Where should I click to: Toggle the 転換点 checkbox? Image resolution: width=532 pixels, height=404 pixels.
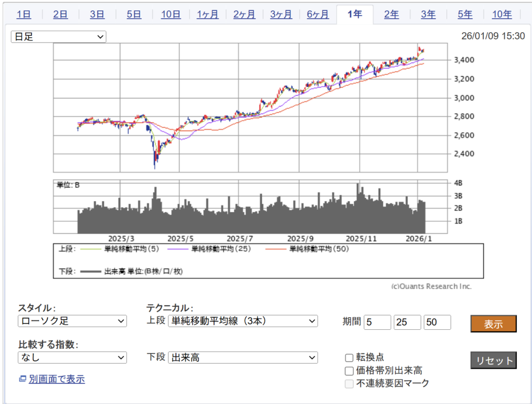pos(350,357)
